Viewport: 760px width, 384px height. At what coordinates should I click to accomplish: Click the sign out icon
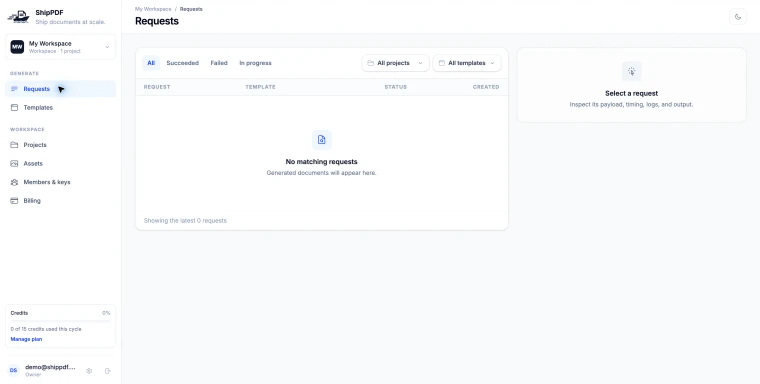108,371
